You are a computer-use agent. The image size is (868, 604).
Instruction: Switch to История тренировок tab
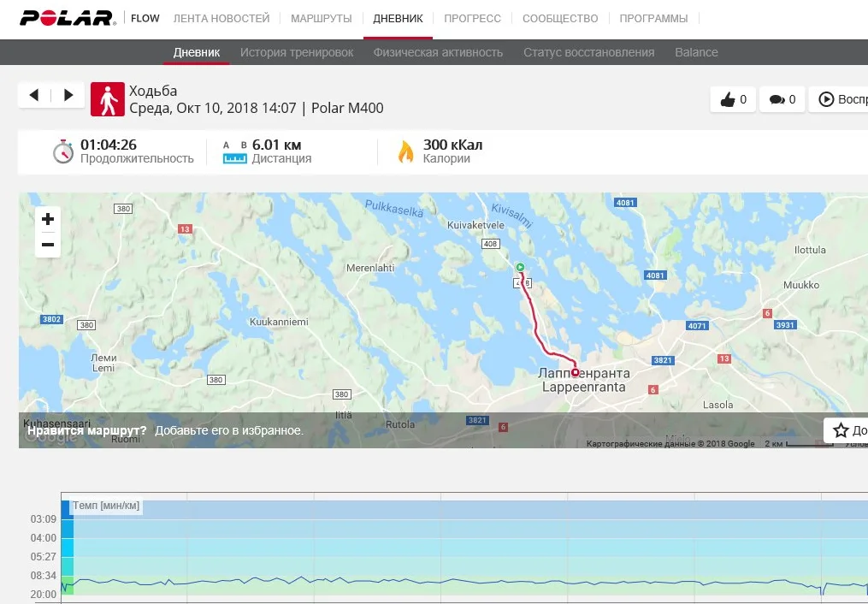point(297,52)
